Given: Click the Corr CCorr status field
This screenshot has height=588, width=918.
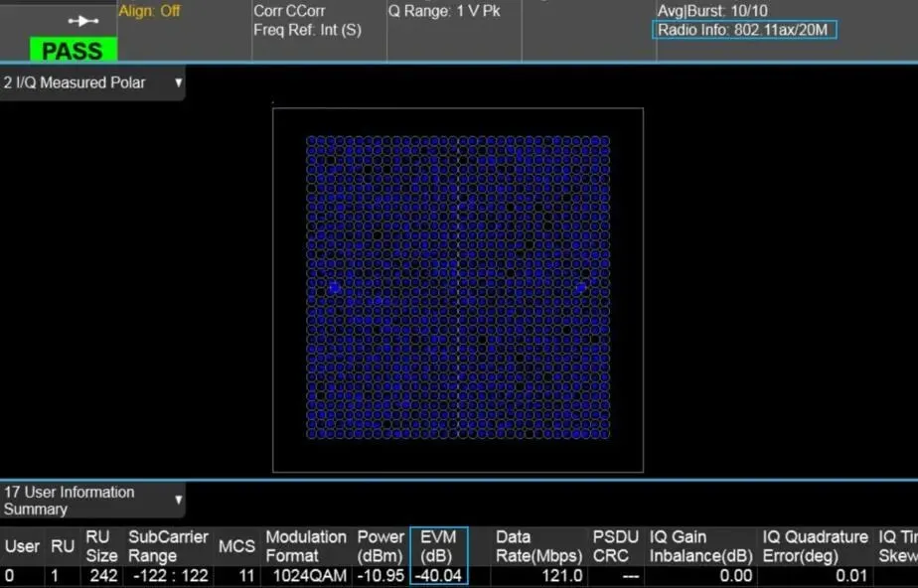Looking at the screenshot, I should (289, 12).
